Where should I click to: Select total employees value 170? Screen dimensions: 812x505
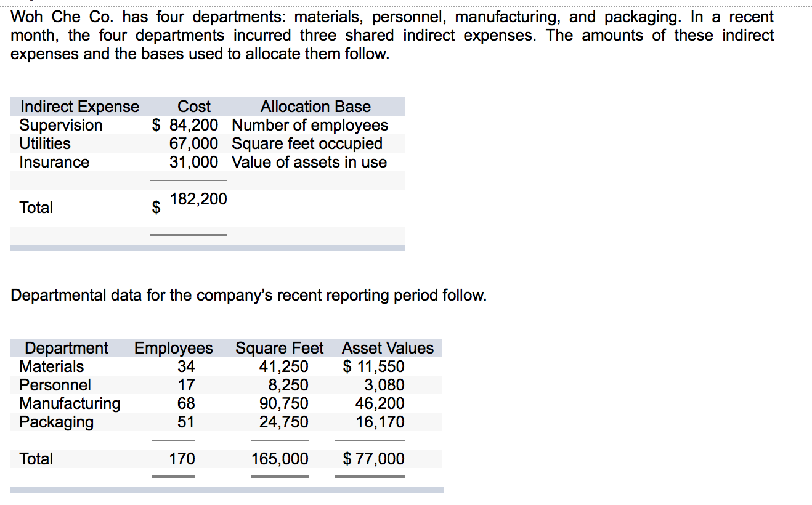(x=182, y=459)
